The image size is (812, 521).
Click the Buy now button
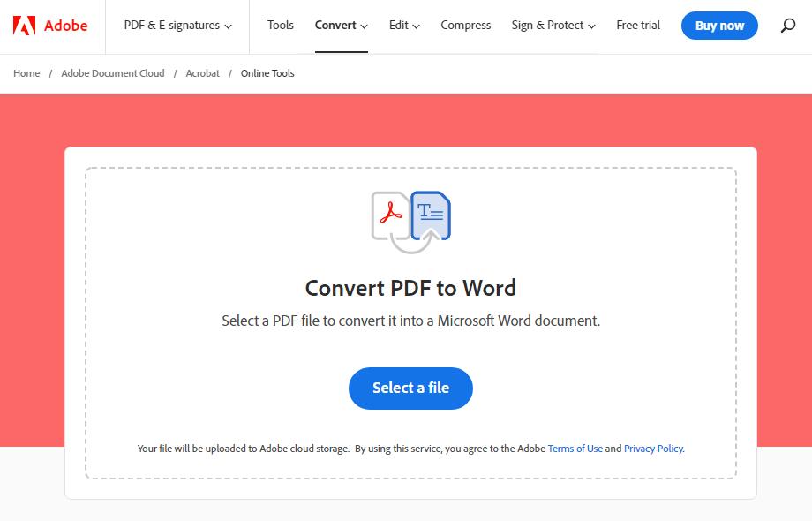click(719, 26)
